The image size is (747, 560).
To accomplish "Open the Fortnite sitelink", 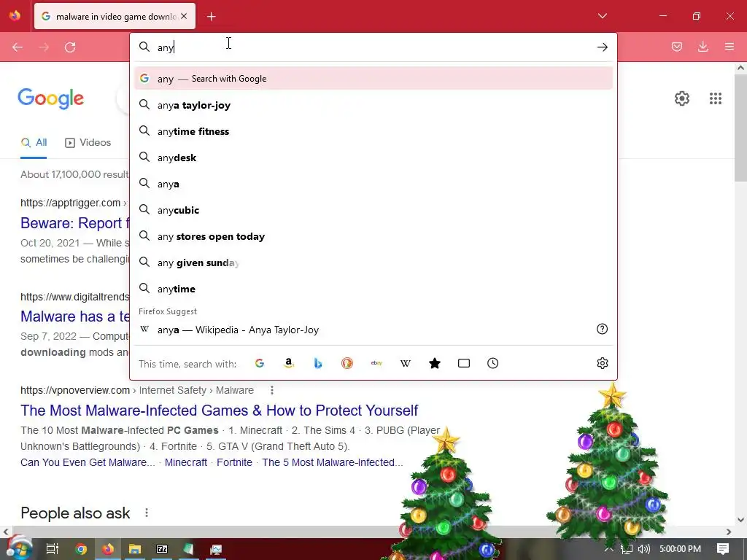I will tap(234, 462).
